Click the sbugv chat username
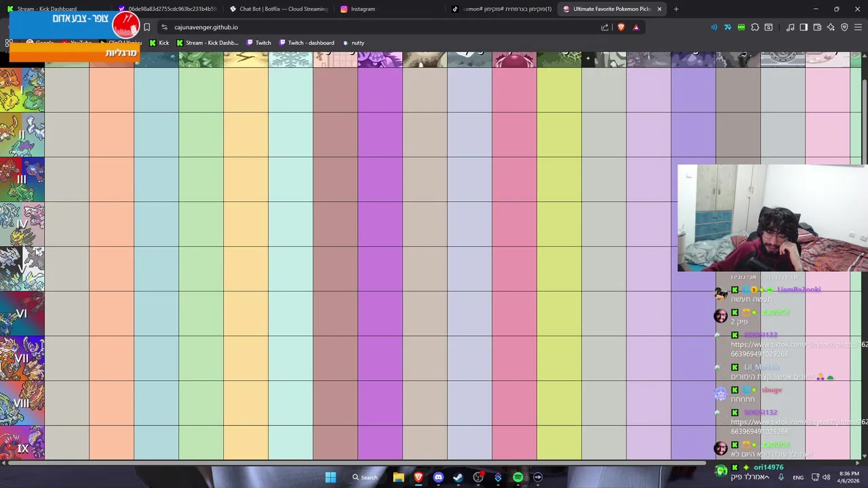This screenshot has width=868, height=488. (x=772, y=390)
